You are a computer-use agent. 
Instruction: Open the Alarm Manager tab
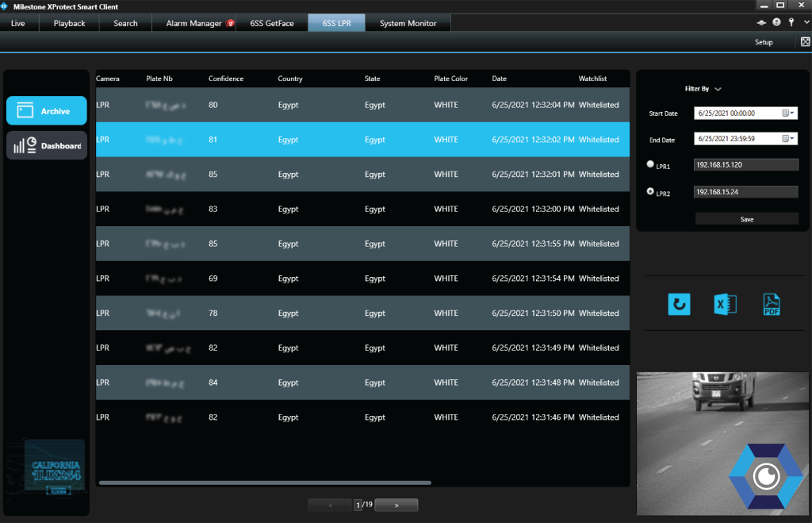193,23
